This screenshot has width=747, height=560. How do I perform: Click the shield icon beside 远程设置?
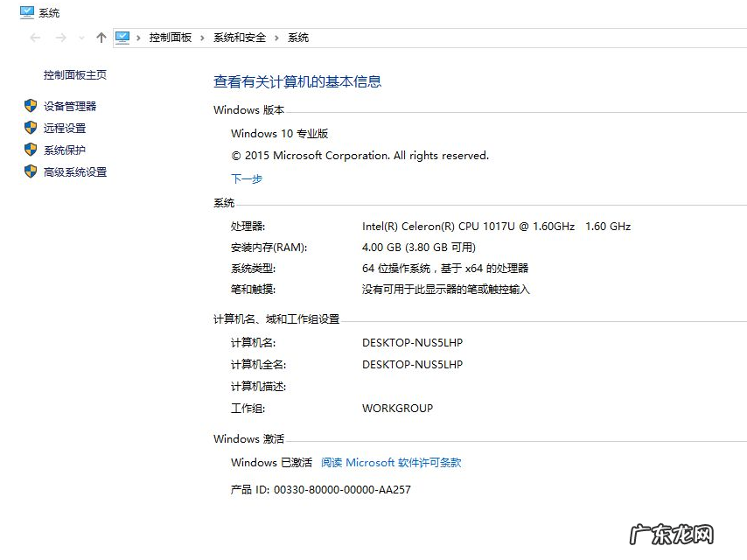pos(29,128)
